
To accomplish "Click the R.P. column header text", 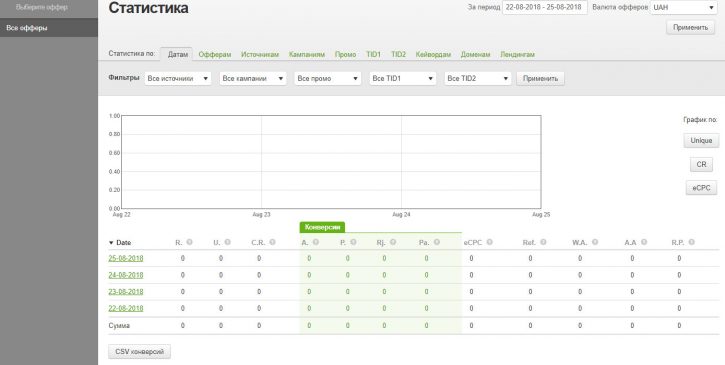I will point(677,242).
